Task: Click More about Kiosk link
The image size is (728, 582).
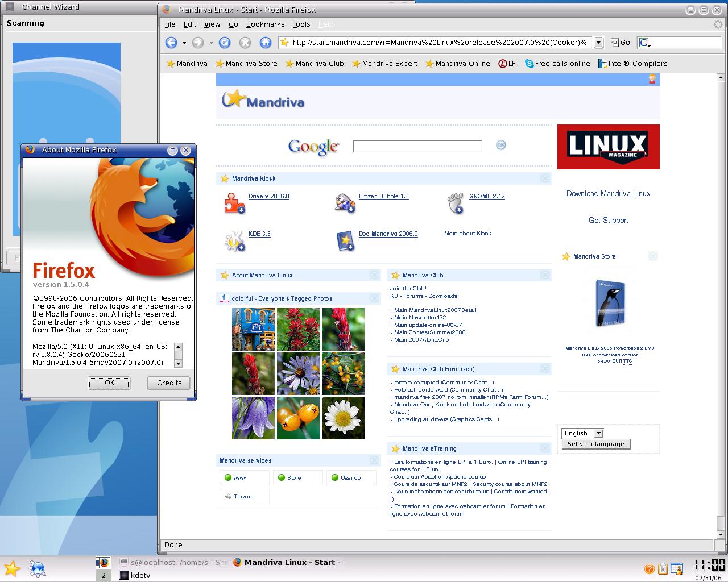Action: [x=468, y=234]
